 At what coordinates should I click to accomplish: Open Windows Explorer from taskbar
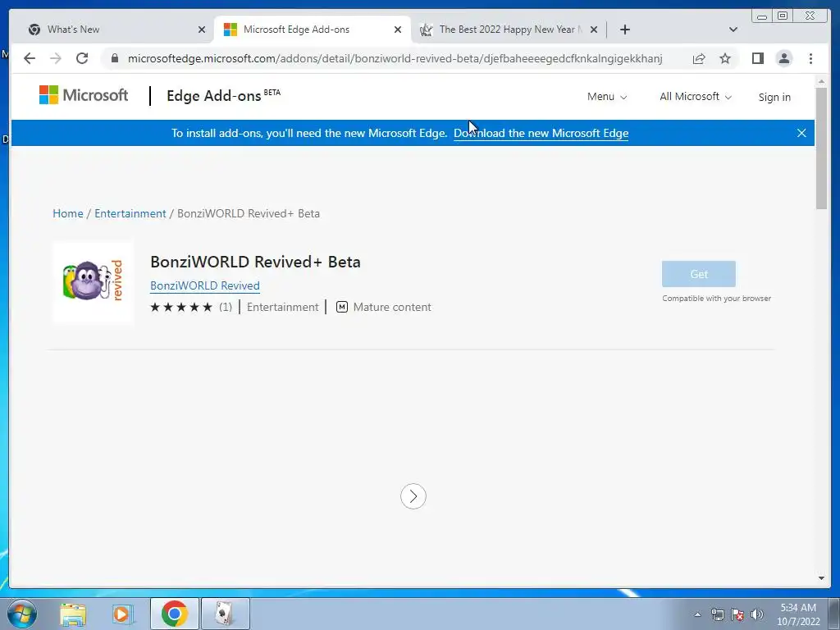pos(73,614)
